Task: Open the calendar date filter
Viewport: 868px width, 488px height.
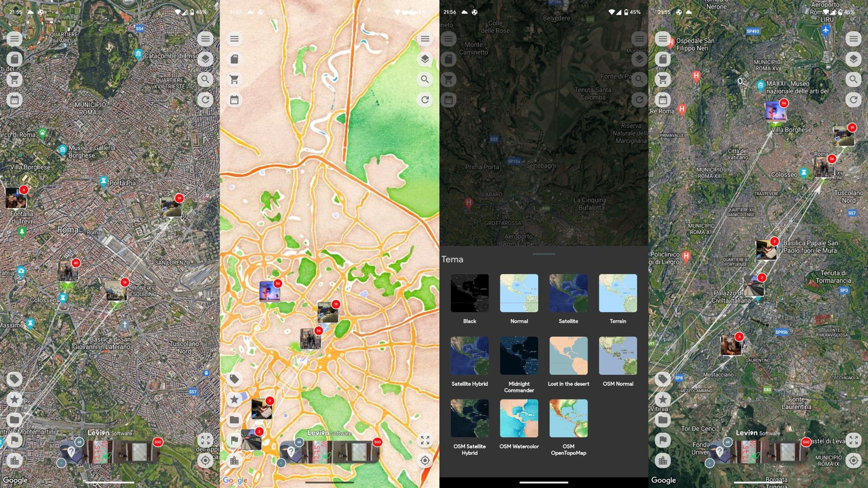Action: point(14,100)
